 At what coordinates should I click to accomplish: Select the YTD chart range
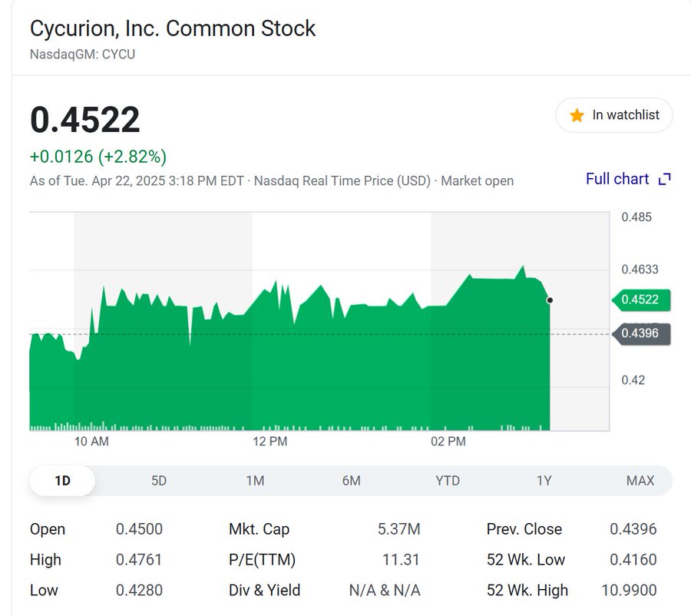[448, 480]
